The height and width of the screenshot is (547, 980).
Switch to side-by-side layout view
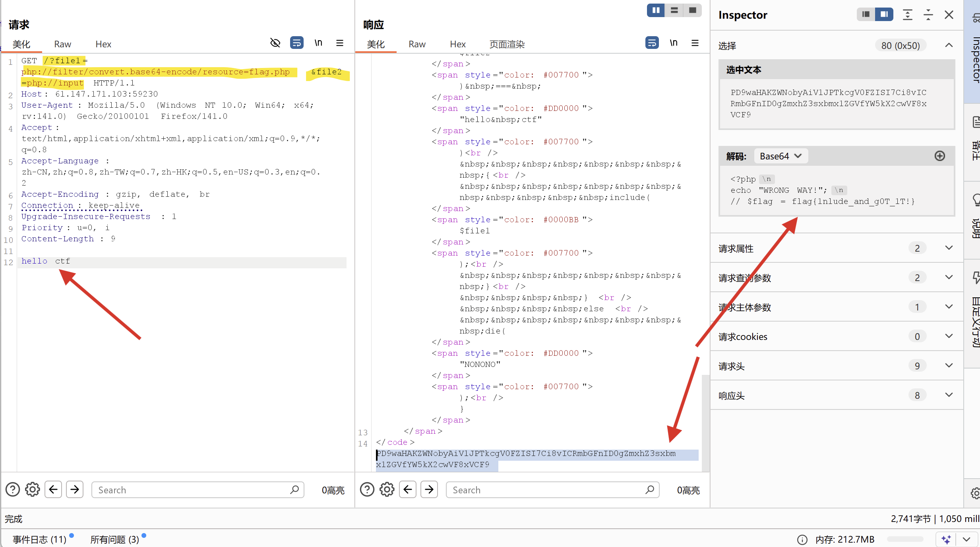[x=656, y=10]
